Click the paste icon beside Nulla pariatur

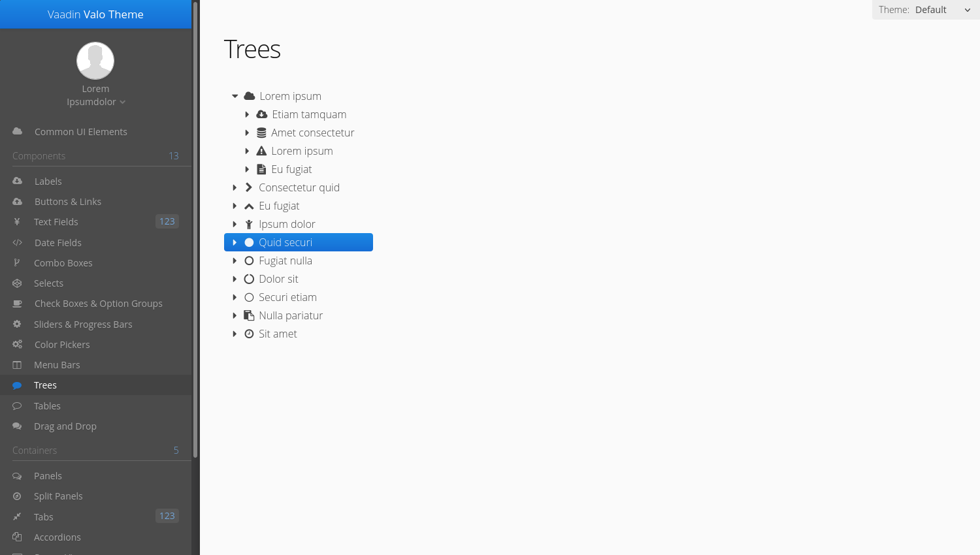249,315
